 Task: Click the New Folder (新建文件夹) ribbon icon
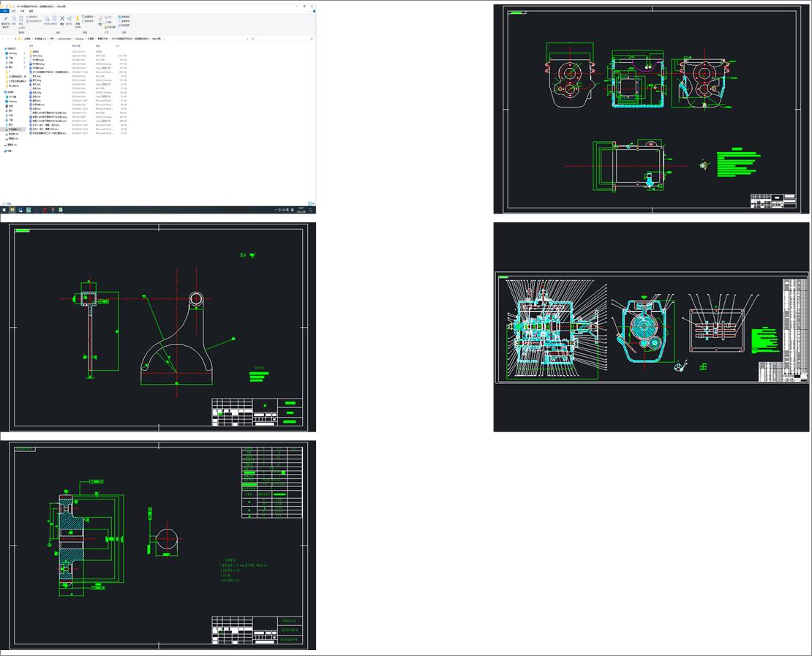(78, 20)
